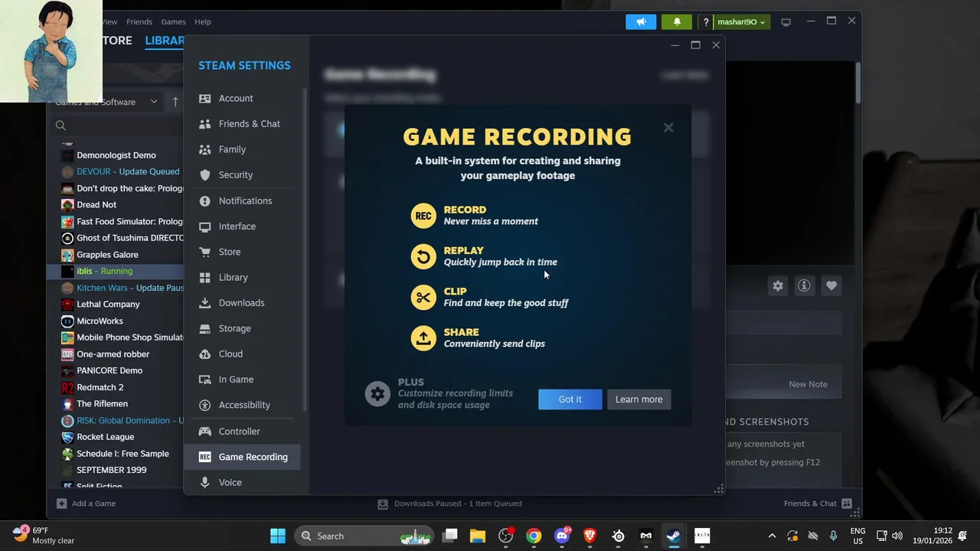Open Interface settings section

[x=241, y=227]
